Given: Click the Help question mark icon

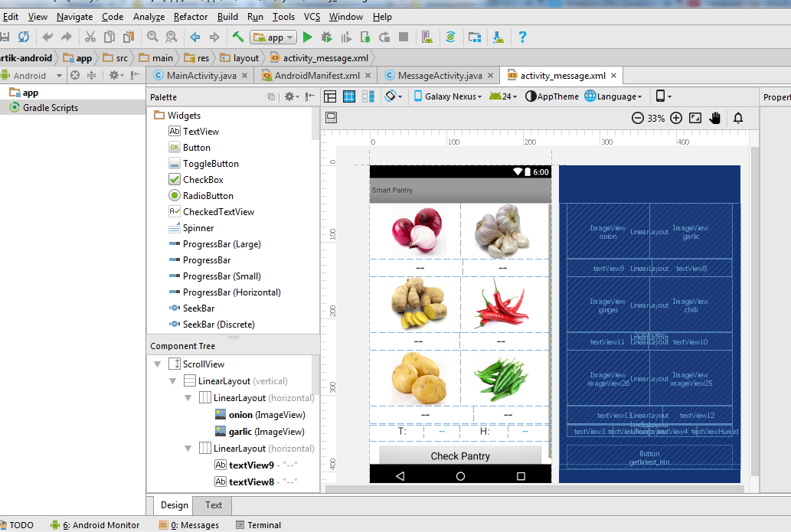Looking at the screenshot, I should pos(523,37).
